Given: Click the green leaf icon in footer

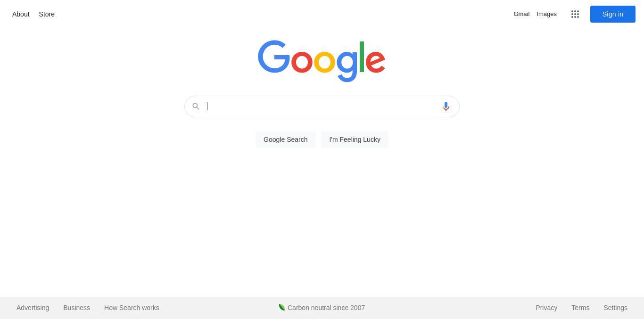Looking at the screenshot, I should point(282,307).
